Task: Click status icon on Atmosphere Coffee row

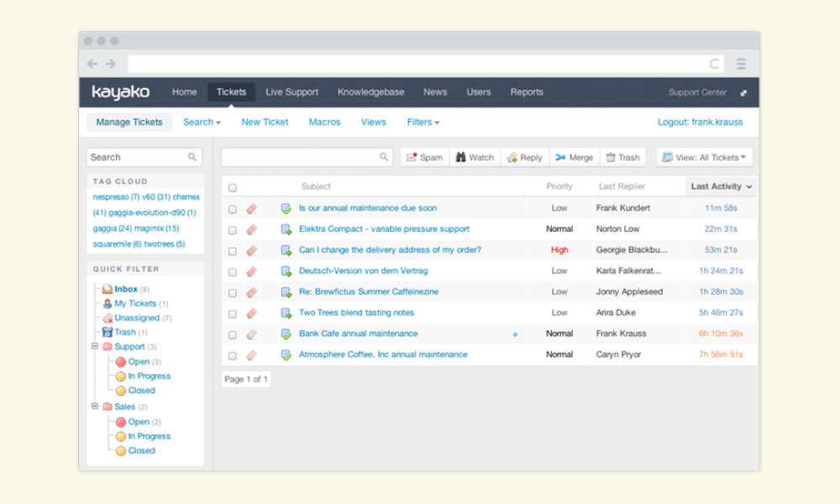Action: tap(286, 355)
